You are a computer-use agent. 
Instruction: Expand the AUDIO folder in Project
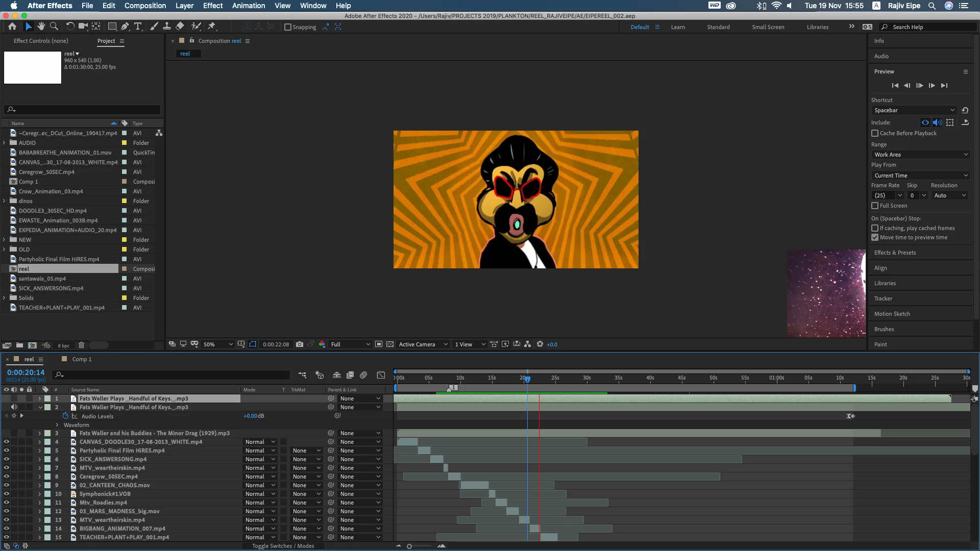[4, 143]
